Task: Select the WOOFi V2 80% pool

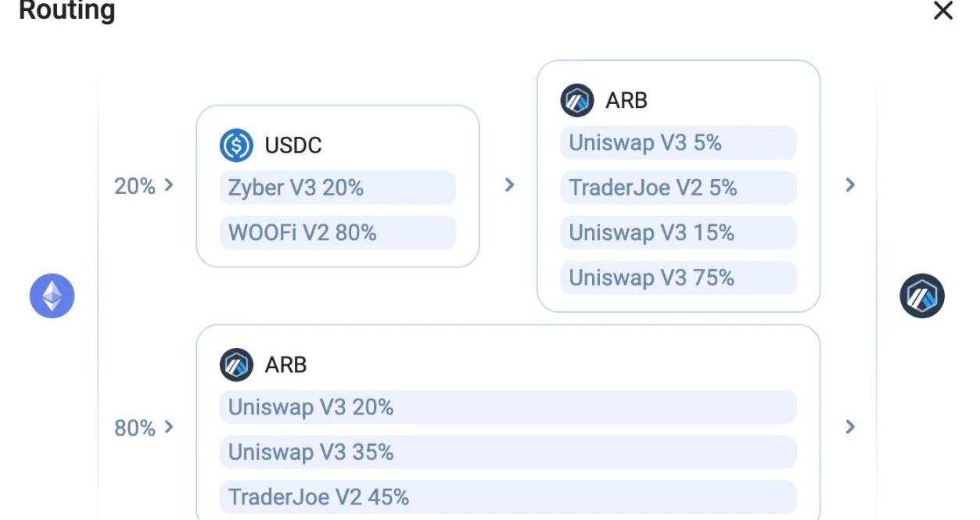Action: click(x=337, y=233)
